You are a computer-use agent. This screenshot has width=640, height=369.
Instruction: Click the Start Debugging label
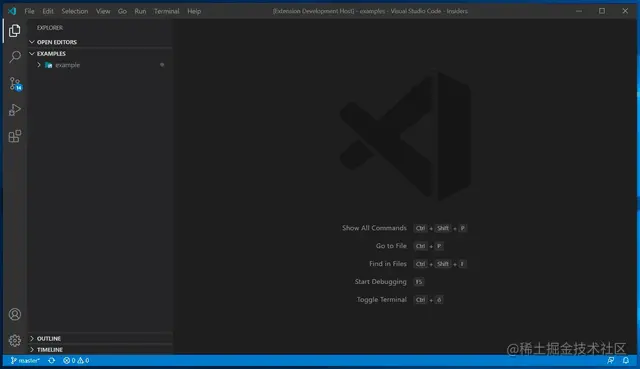[380, 282]
